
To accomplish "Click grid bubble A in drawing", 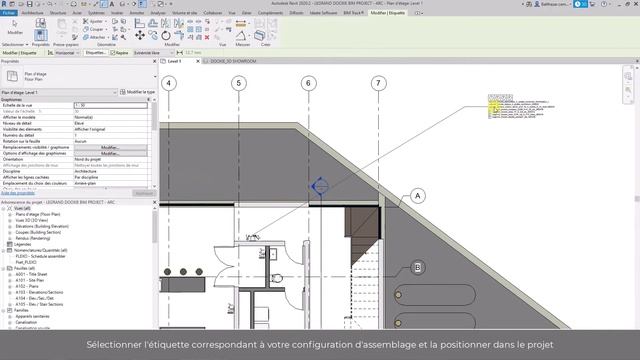I will tap(418, 196).
